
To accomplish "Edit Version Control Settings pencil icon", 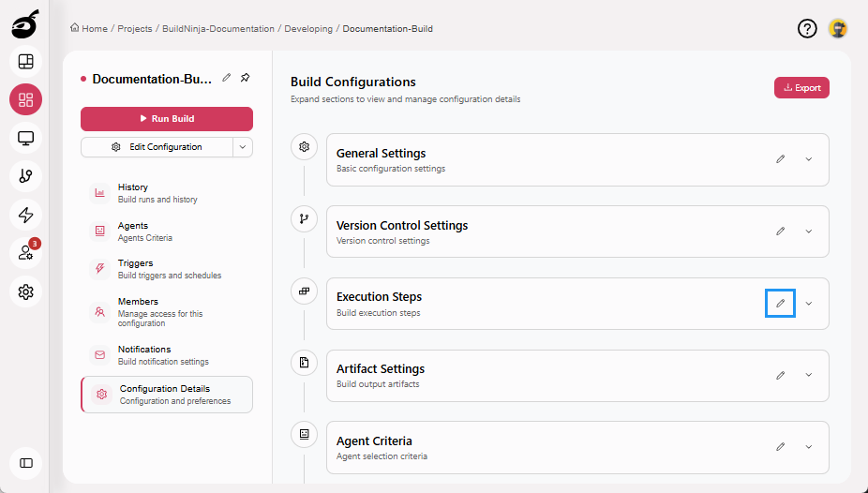I will coord(781,232).
